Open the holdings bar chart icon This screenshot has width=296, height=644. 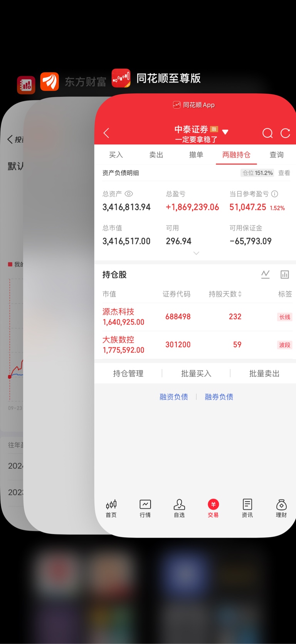click(x=285, y=274)
